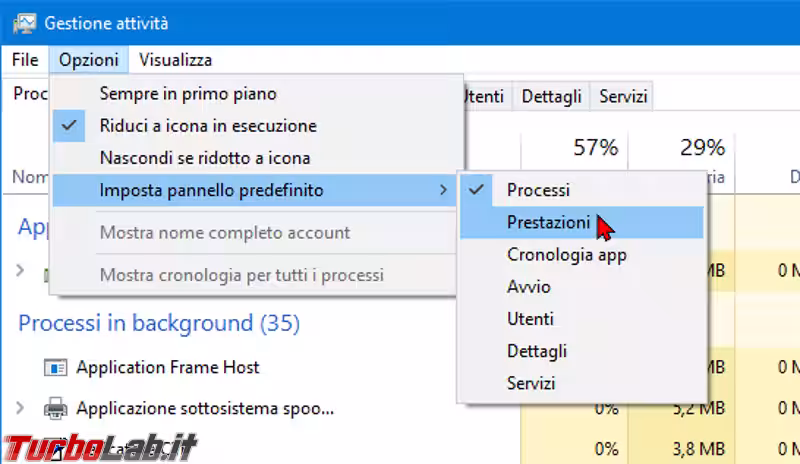Image resolution: width=800 pixels, height=464 pixels.
Task: Enable Nascondi se ridotto a icona
Action: [205, 158]
